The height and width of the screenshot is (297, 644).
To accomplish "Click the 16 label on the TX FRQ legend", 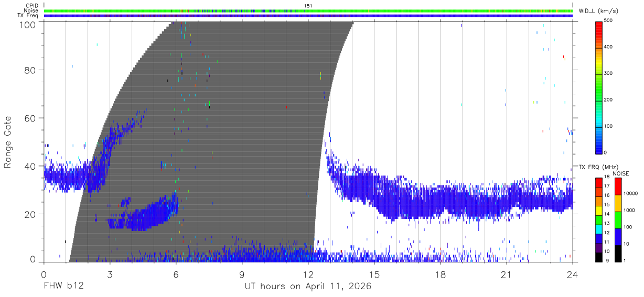I will point(606,195).
